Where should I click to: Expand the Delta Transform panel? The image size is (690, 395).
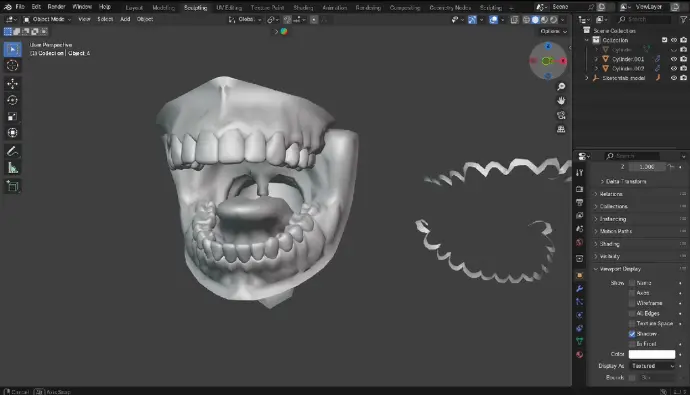(x=626, y=181)
